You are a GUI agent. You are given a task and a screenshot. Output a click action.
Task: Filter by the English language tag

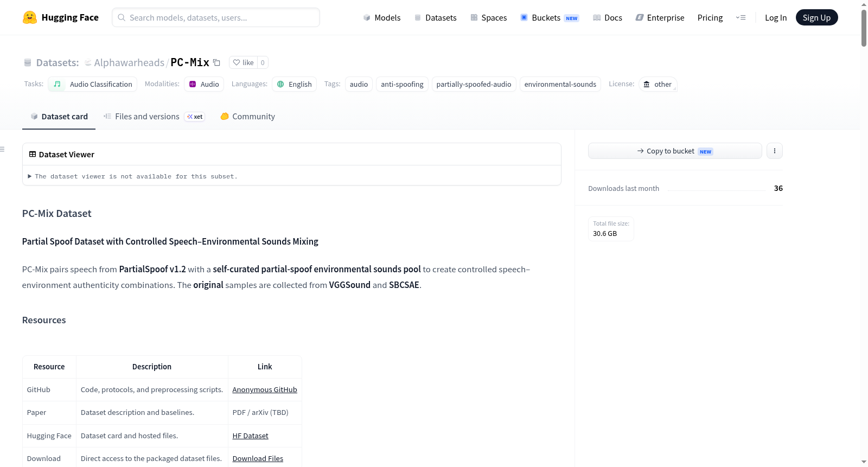295,84
